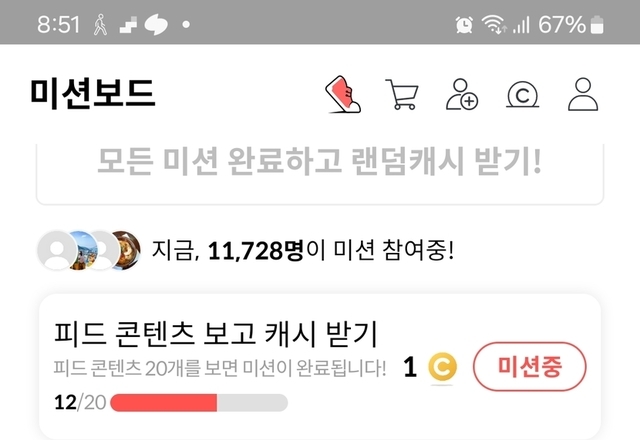This screenshot has width=640, height=440.
Task: Tap the battery 67% indicator
Action: (571, 24)
